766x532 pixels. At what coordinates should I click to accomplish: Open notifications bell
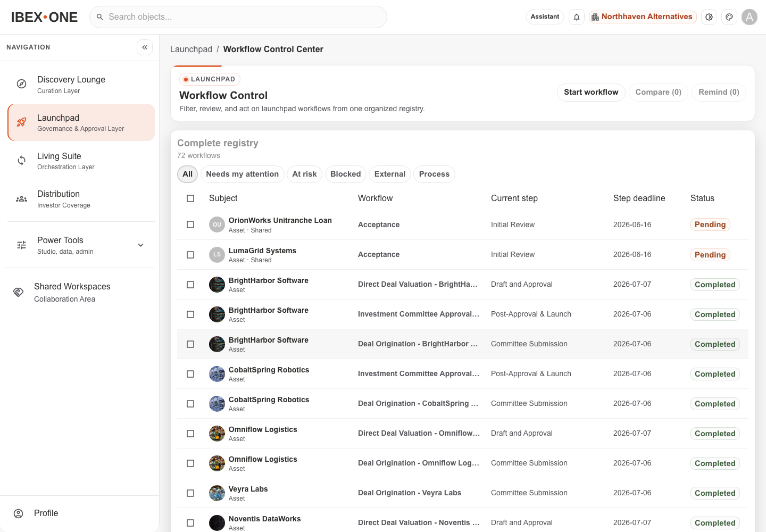coord(577,17)
